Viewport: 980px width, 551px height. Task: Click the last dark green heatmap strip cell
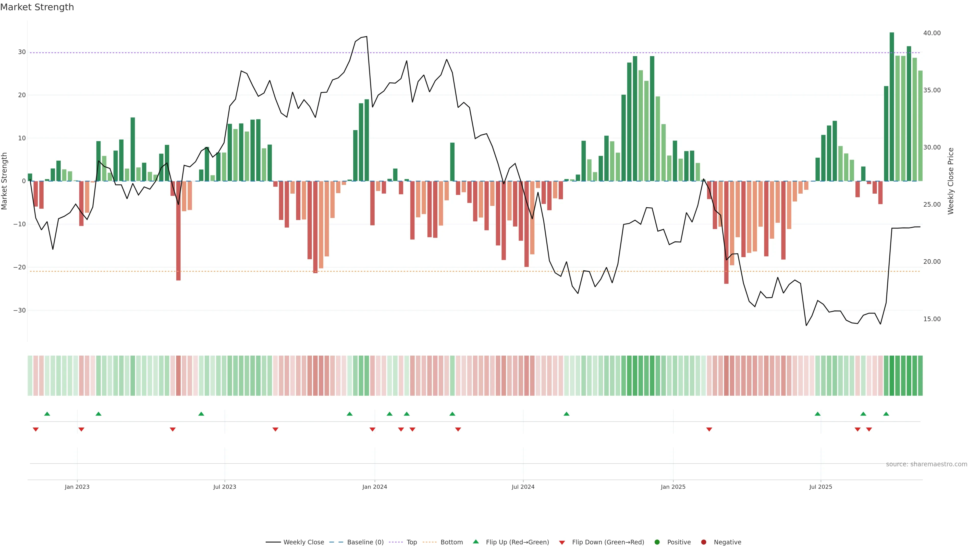click(x=920, y=375)
